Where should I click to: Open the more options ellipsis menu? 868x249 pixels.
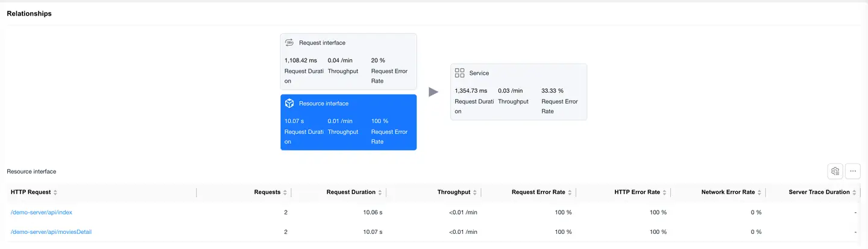point(853,171)
